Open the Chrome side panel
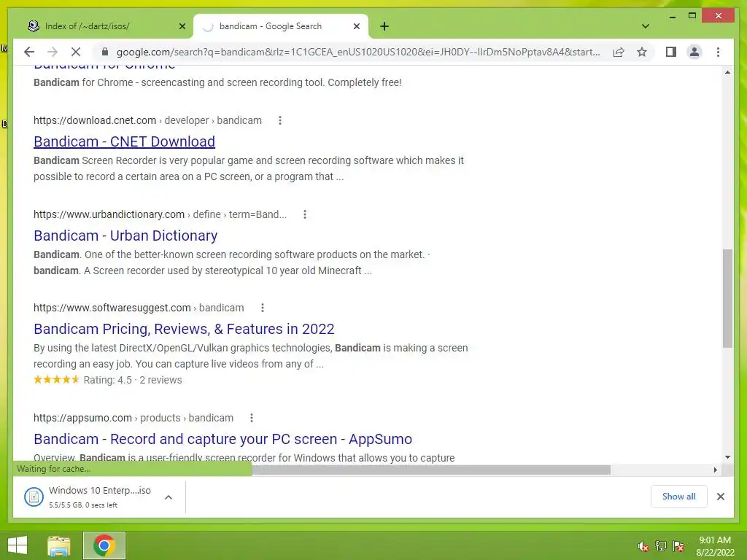The width and height of the screenshot is (747, 560). pos(671,52)
